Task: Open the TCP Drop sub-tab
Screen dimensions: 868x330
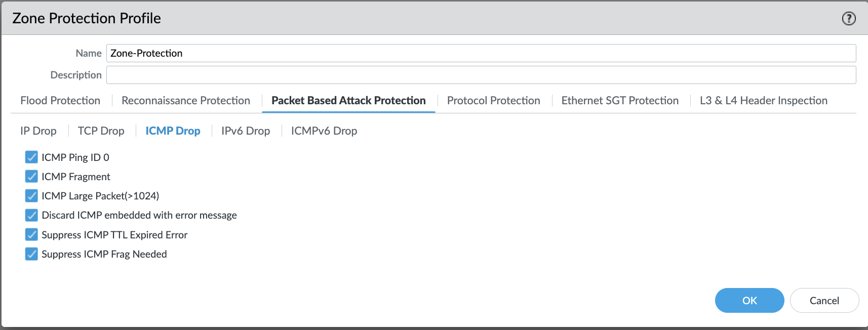Action: 101,131
